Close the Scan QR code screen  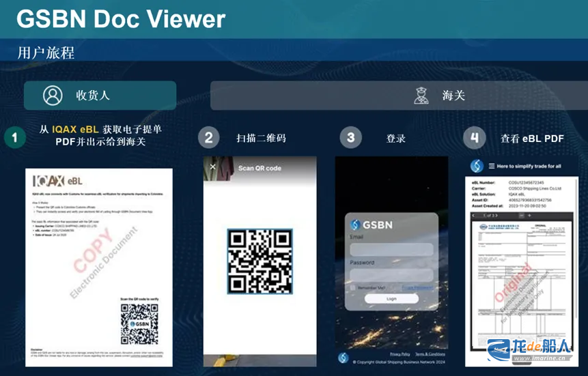tap(212, 167)
